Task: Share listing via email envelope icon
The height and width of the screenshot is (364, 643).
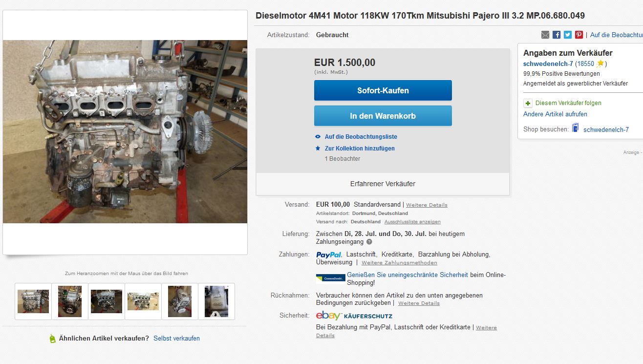Action: tap(545, 35)
